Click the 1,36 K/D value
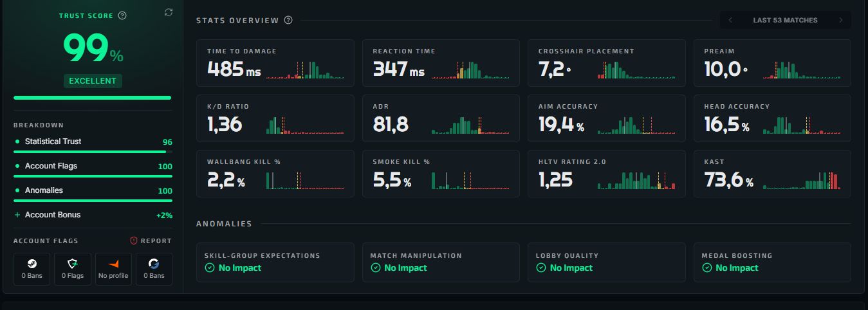This screenshot has height=310, width=868. [x=225, y=124]
